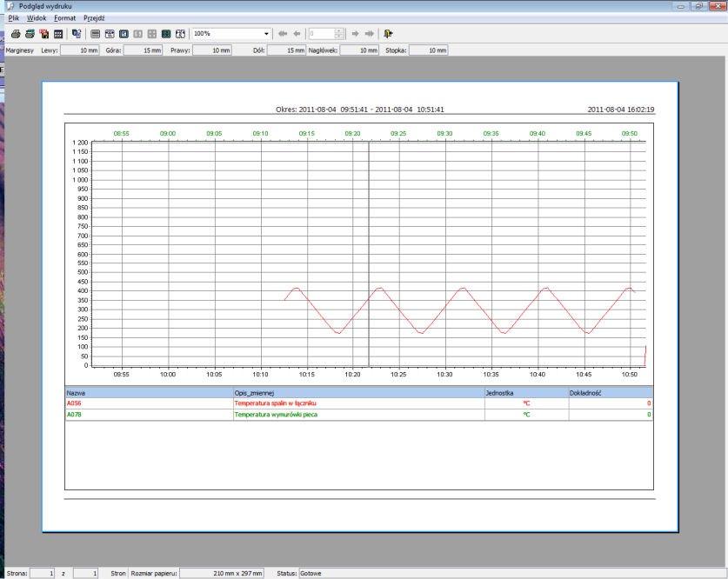Select the four-page view icon

[152, 34]
